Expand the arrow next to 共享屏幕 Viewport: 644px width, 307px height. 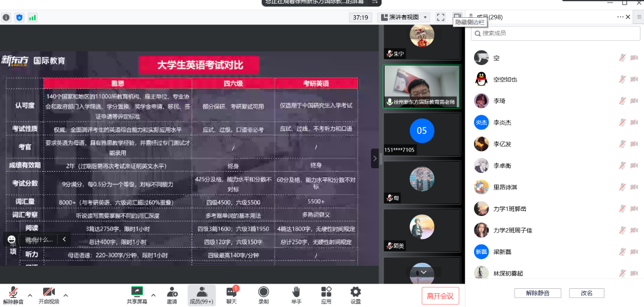point(153,295)
